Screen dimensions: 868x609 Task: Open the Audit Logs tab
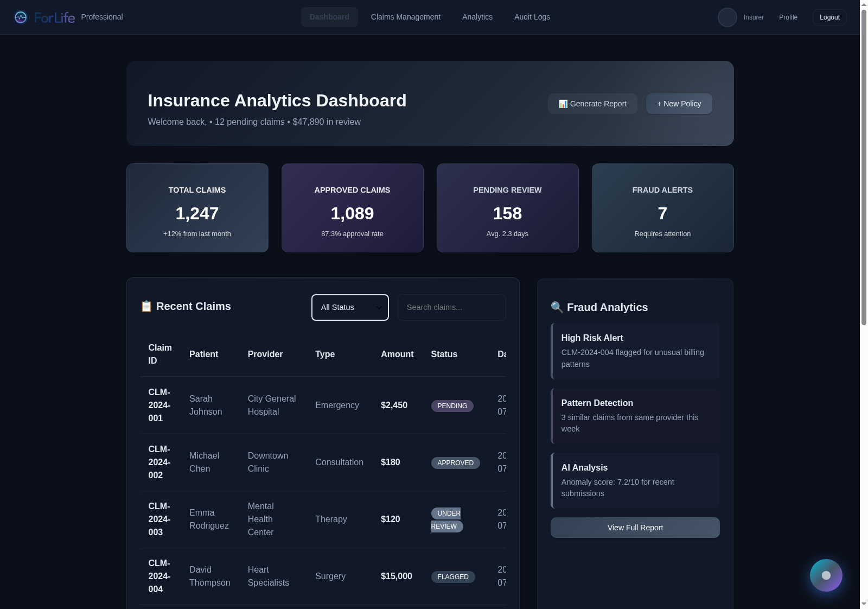(x=532, y=17)
